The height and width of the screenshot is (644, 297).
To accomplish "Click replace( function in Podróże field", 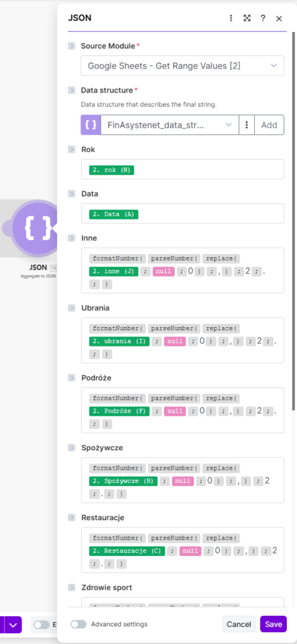I will pos(221,398).
